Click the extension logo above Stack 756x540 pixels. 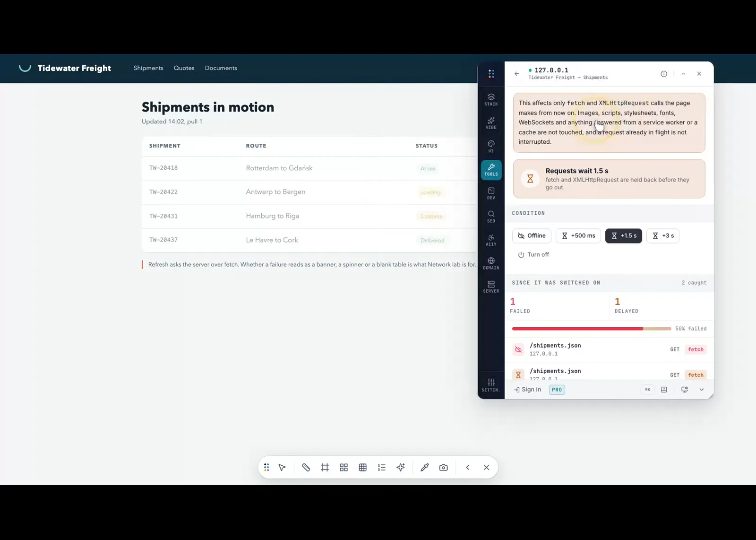pyautogui.click(x=491, y=73)
